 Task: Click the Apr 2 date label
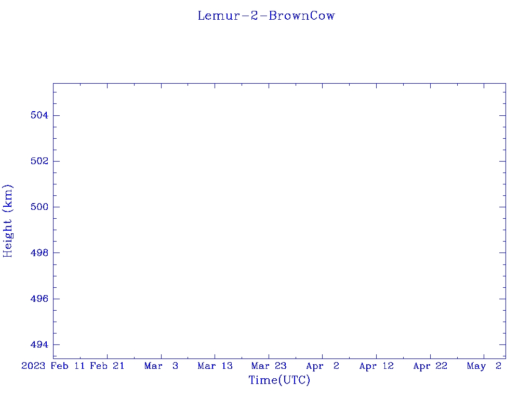tap(323, 366)
